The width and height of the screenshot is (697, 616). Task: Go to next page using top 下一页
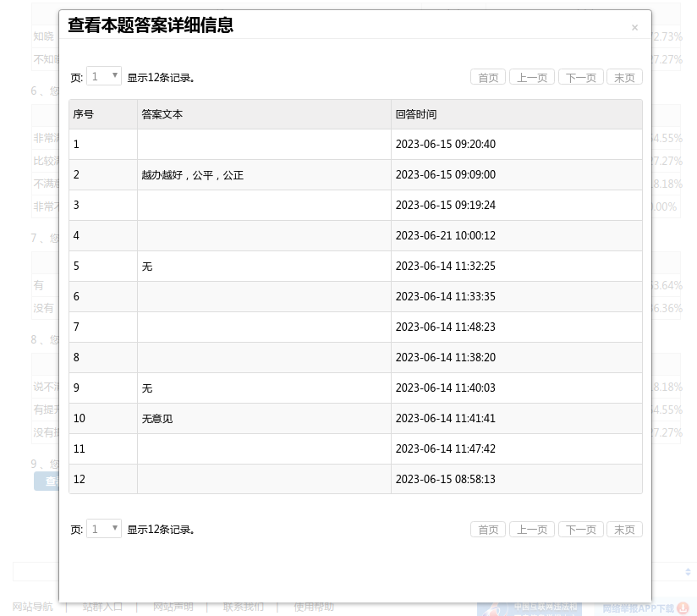pos(580,77)
